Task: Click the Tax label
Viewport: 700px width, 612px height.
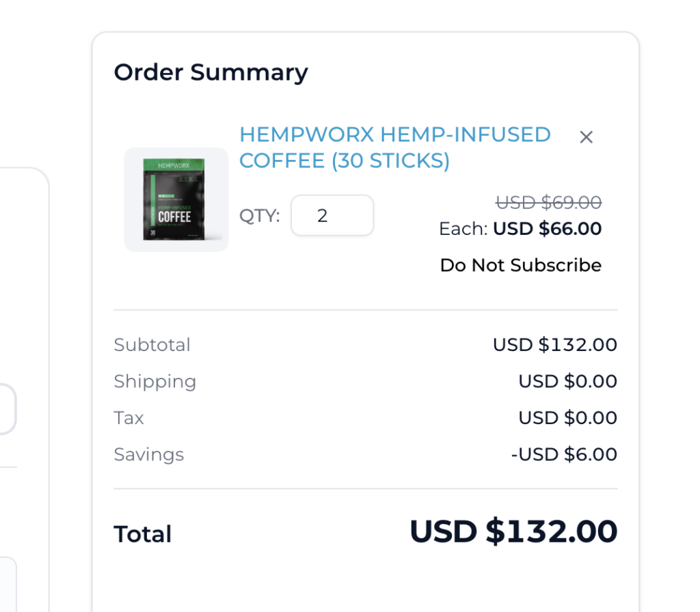Action: pyautogui.click(x=129, y=418)
